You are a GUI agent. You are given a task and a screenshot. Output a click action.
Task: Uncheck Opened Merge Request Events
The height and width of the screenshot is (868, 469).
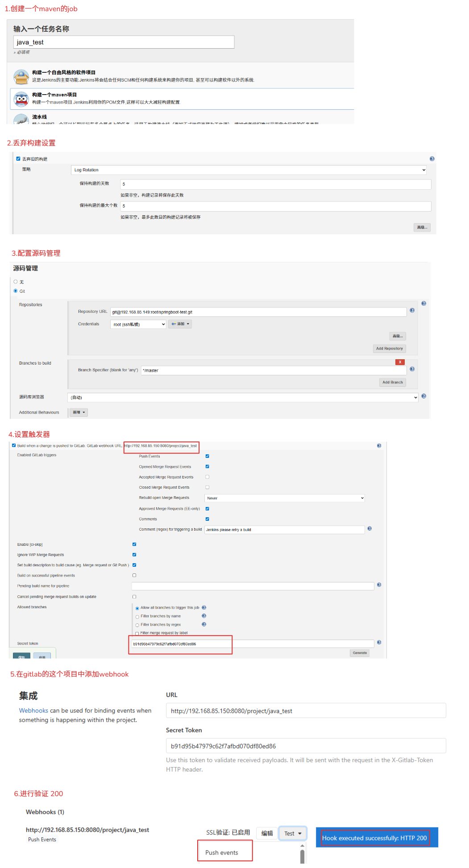207,466
